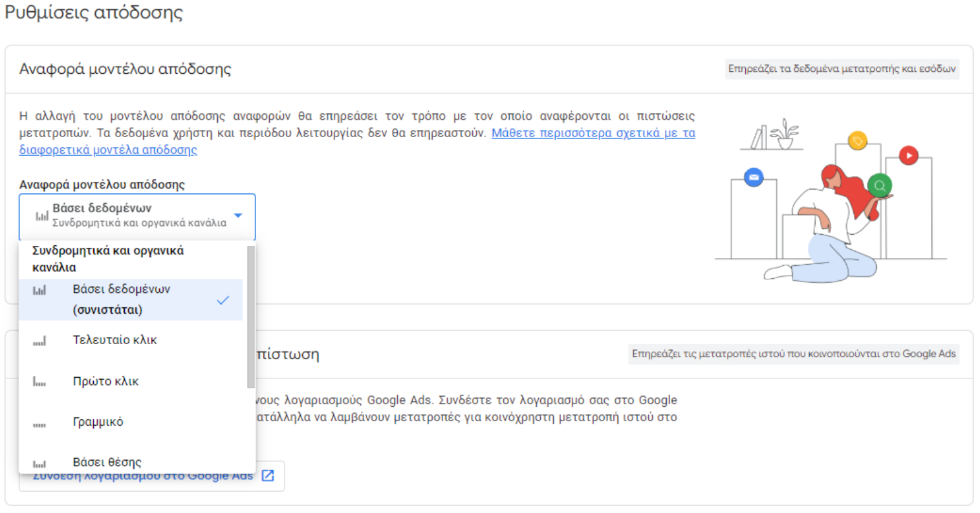This screenshot has height=513, width=980.
Task: Click the blue check mark on the selected model
Action: click(223, 300)
